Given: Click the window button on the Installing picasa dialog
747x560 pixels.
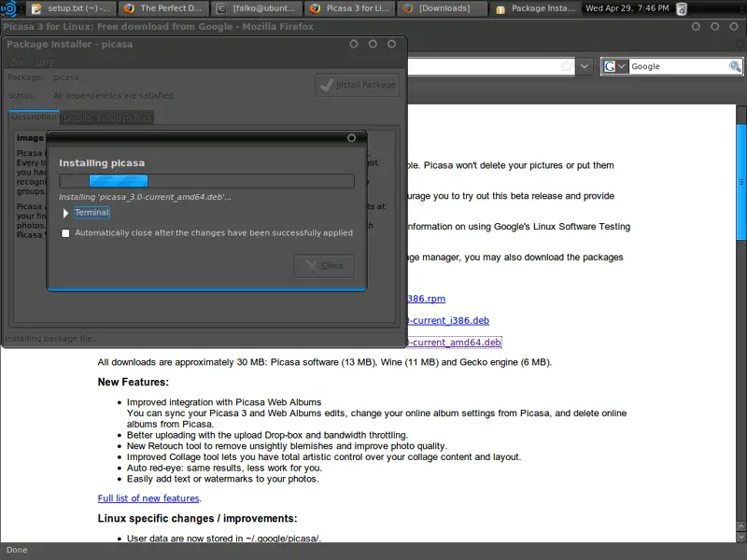Looking at the screenshot, I should (x=352, y=137).
